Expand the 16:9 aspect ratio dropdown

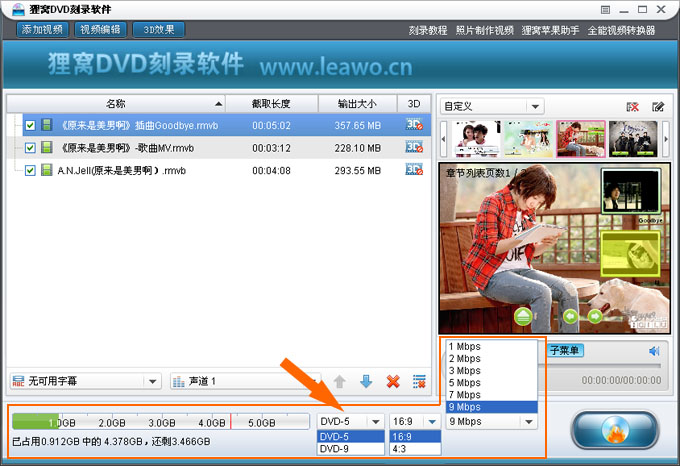[x=432, y=421]
